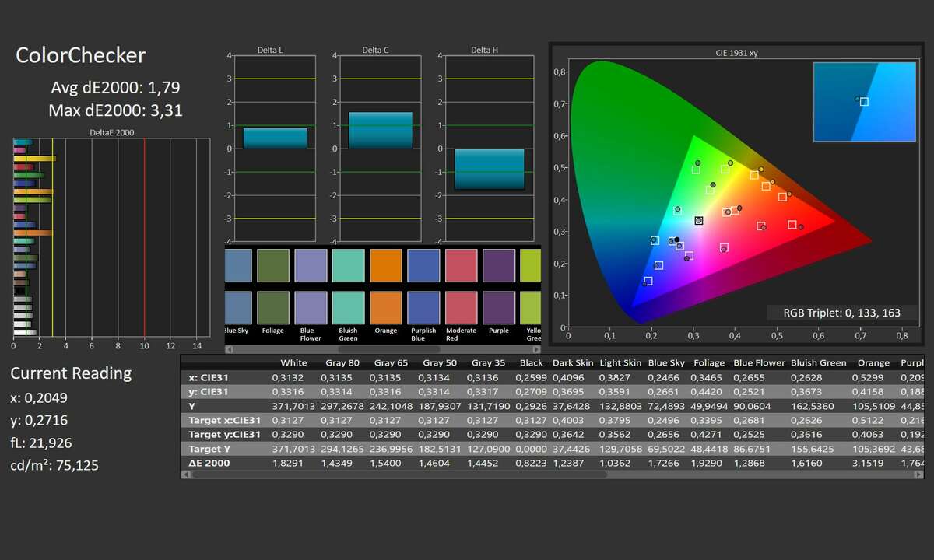Click the 'Avg dE2000: 1,79' readout
Screen dimensions: 934x560
click(x=116, y=87)
